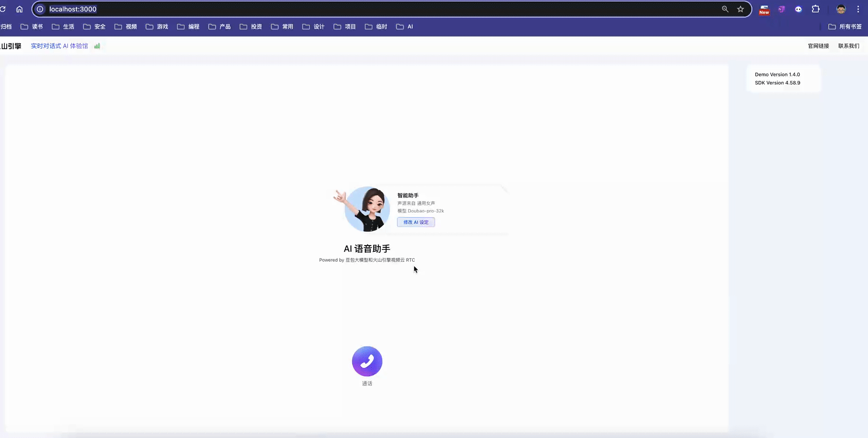Viewport: 868px width, 438px height.
Task: Open the AI bookmarks folder
Action: tap(405, 27)
